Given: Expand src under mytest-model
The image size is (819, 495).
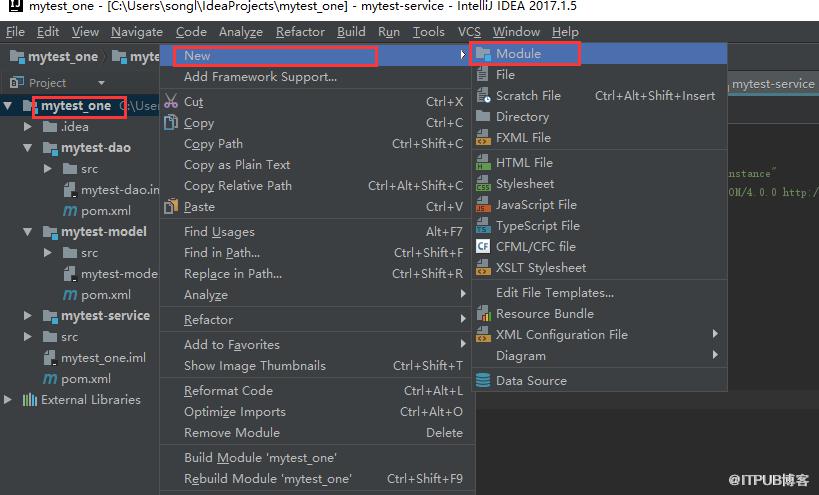Looking at the screenshot, I should pos(48,253).
